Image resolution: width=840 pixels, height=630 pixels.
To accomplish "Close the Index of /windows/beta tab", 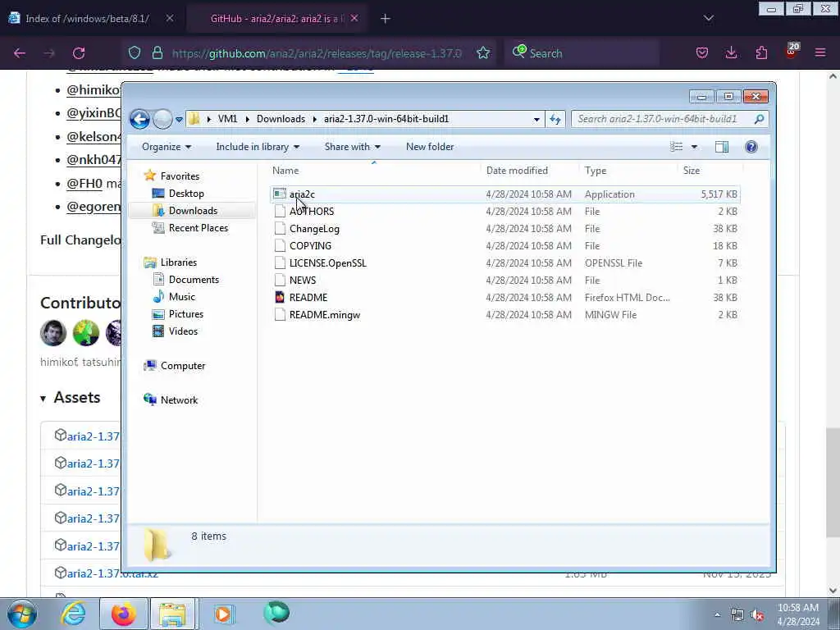I will 169,18.
